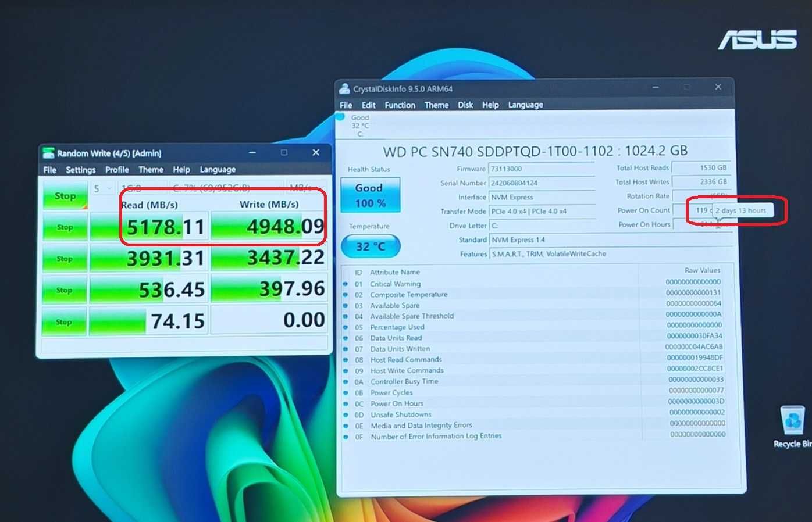Minimize the CrystalDiskInfo window

coord(656,87)
